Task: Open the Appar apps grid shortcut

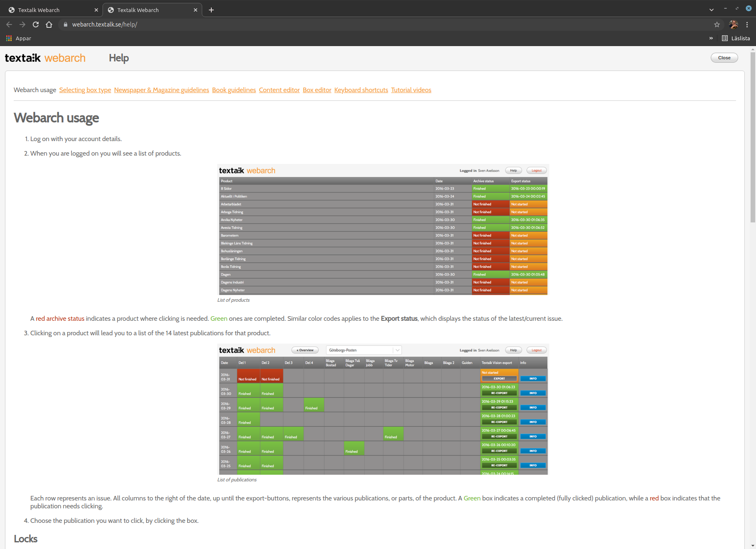Action: [19, 38]
